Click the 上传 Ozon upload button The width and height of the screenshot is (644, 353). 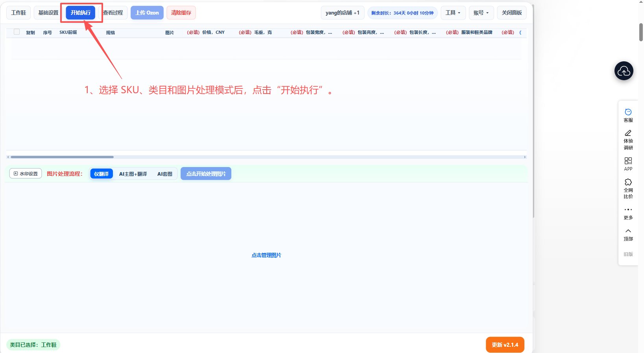click(x=147, y=13)
